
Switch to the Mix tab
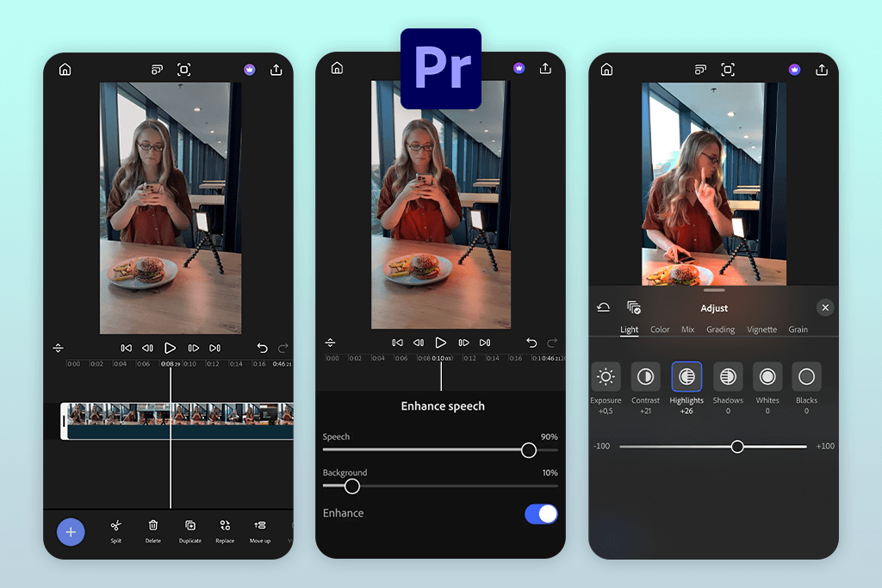[688, 330]
